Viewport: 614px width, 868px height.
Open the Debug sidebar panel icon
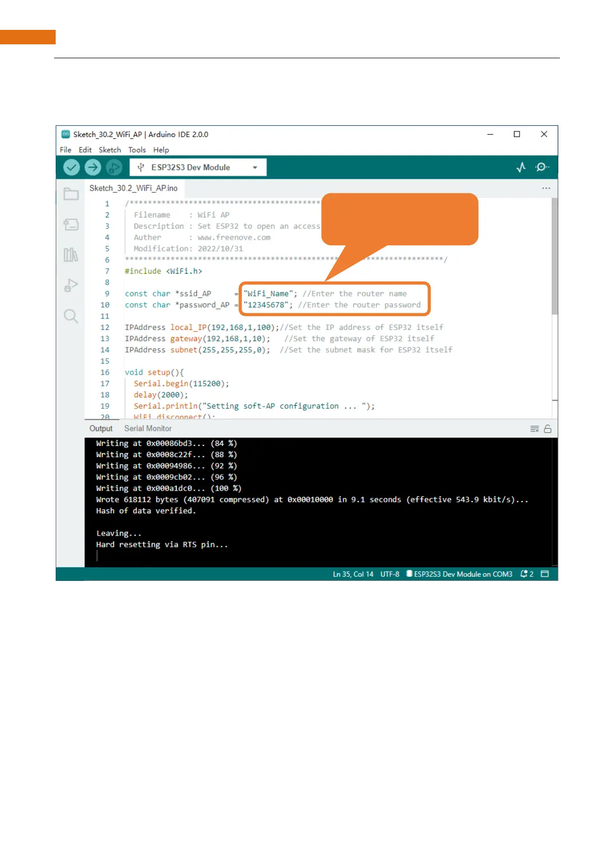coord(71,285)
